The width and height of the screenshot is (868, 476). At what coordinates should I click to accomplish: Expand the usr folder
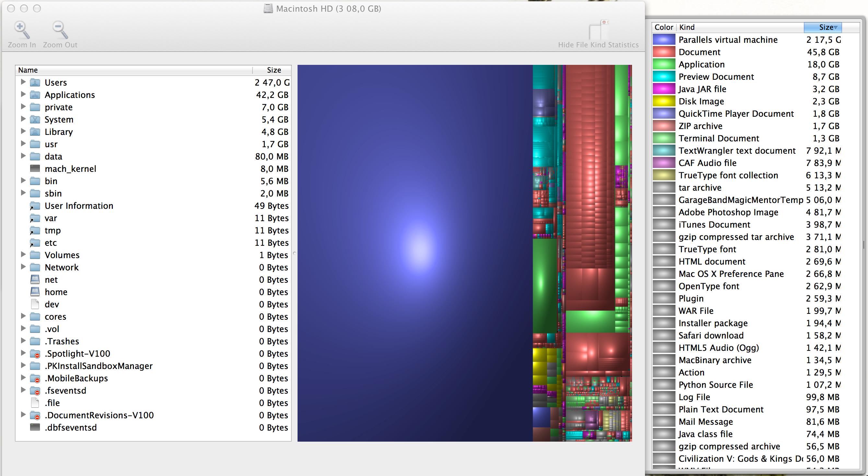pyautogui.click(x=23, y=144)
